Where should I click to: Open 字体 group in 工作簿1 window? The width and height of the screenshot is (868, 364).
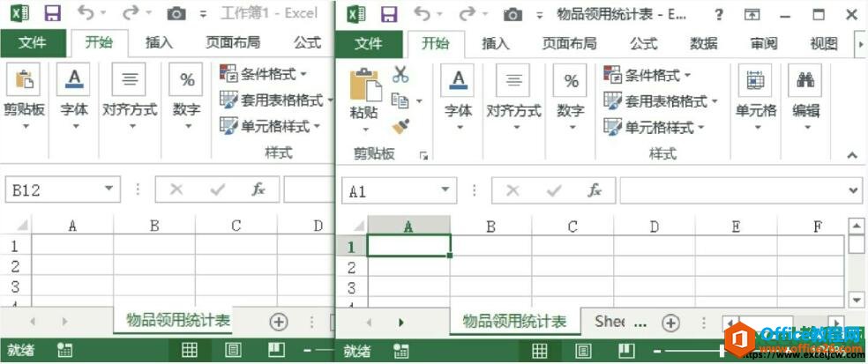[73, 97]
